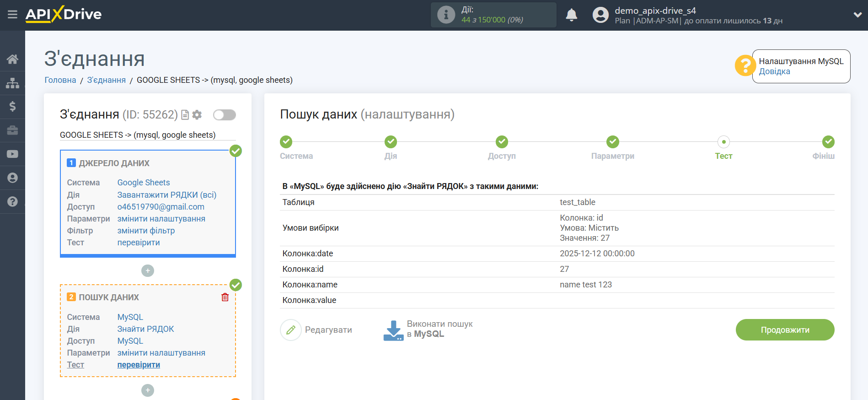Click Знайти РЯДОК action link
The image size is (868, 400).
[146, 329]
